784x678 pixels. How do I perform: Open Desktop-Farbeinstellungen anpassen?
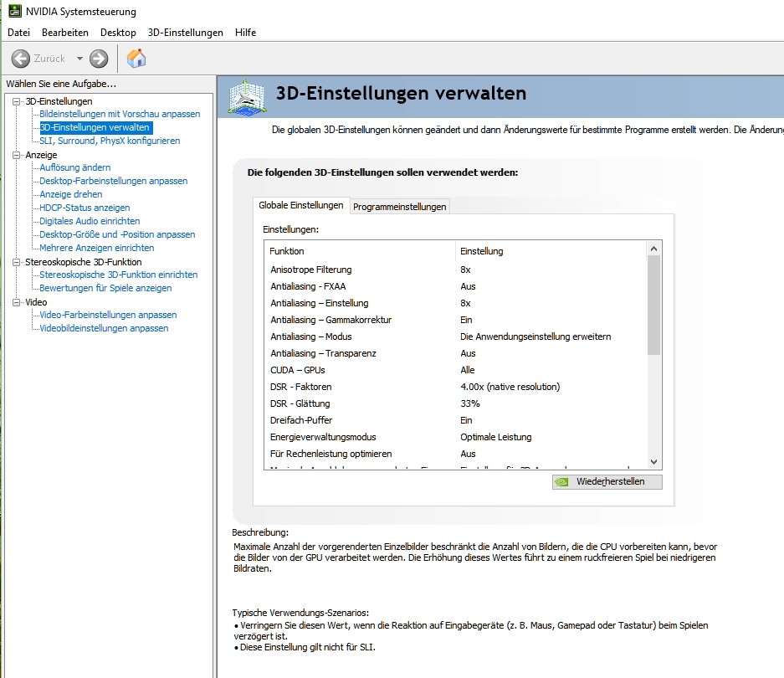[x=114, y=181]
